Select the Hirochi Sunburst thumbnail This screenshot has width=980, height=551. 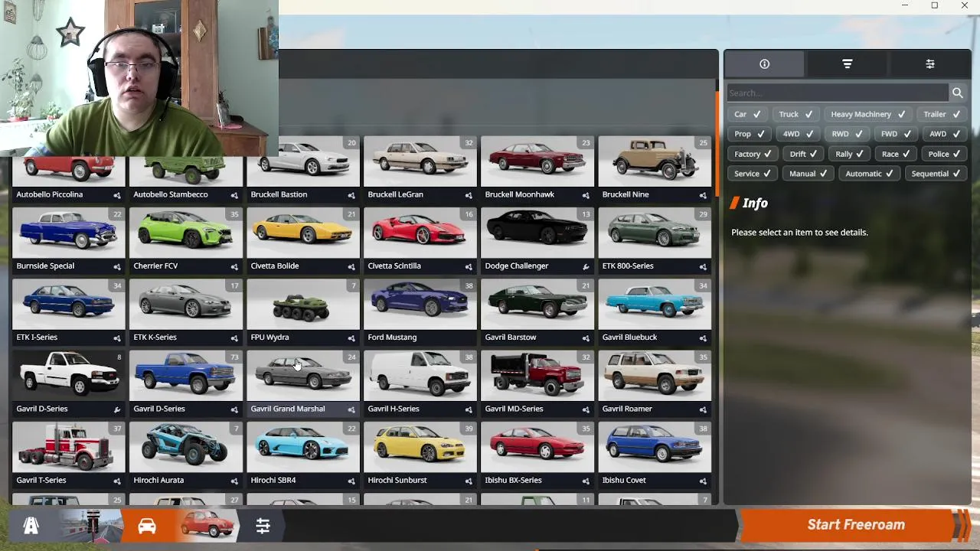420,448
